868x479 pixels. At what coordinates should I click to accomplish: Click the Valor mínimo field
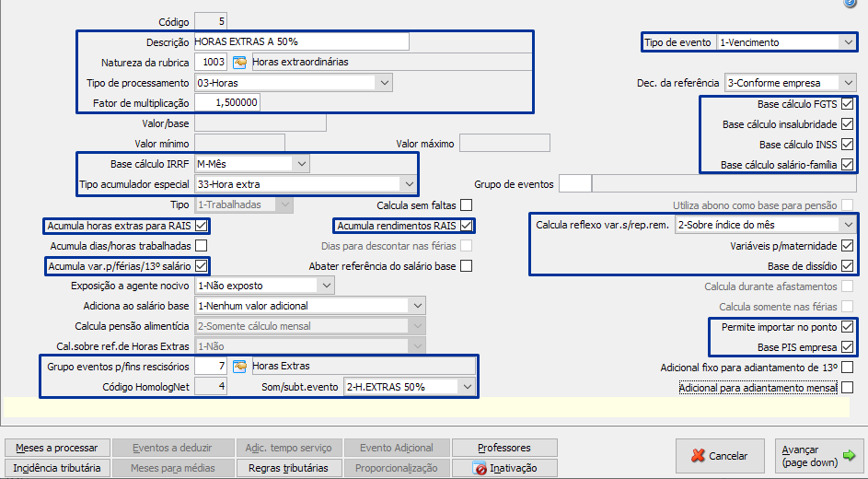click(239, 144)
